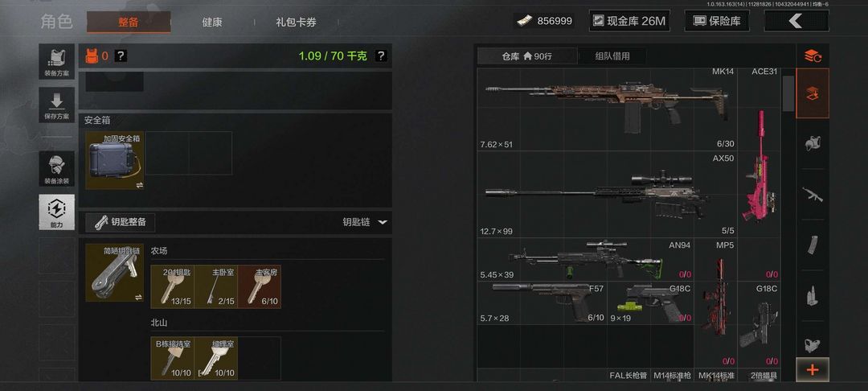Expand the 钥匙链 dropdown arrow
Image resolution: width=868 pixels, height=391 pixels.
click(383, 222)
